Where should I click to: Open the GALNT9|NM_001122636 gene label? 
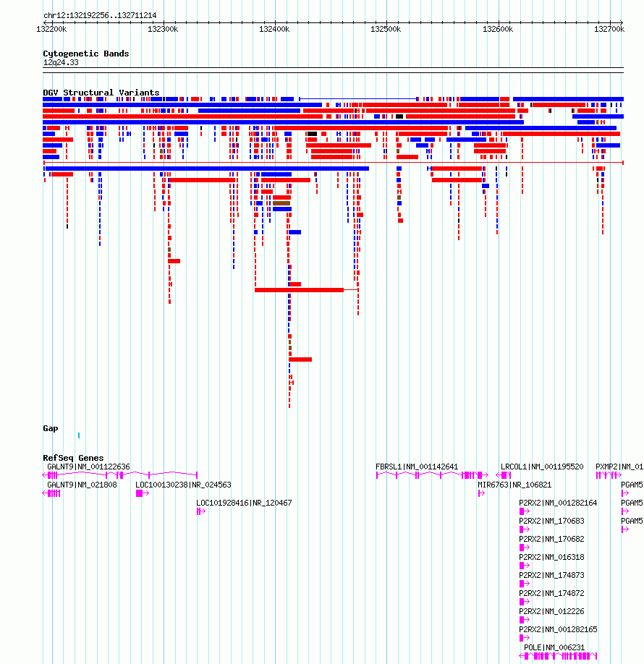88,467
